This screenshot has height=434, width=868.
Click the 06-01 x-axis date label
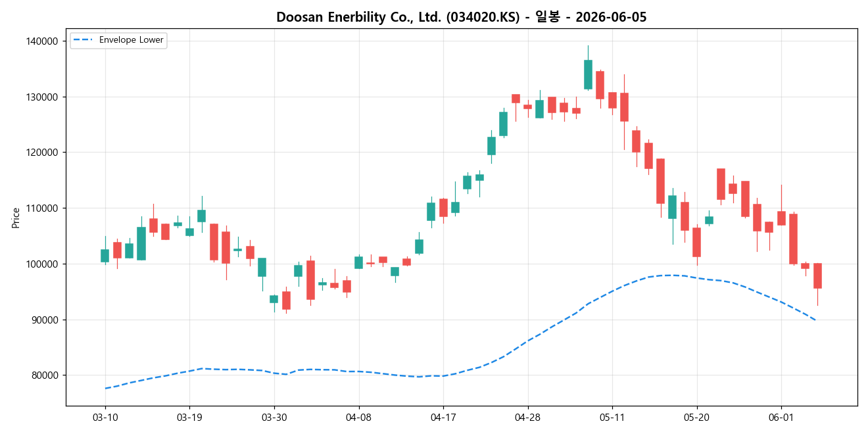click(781, 418)
